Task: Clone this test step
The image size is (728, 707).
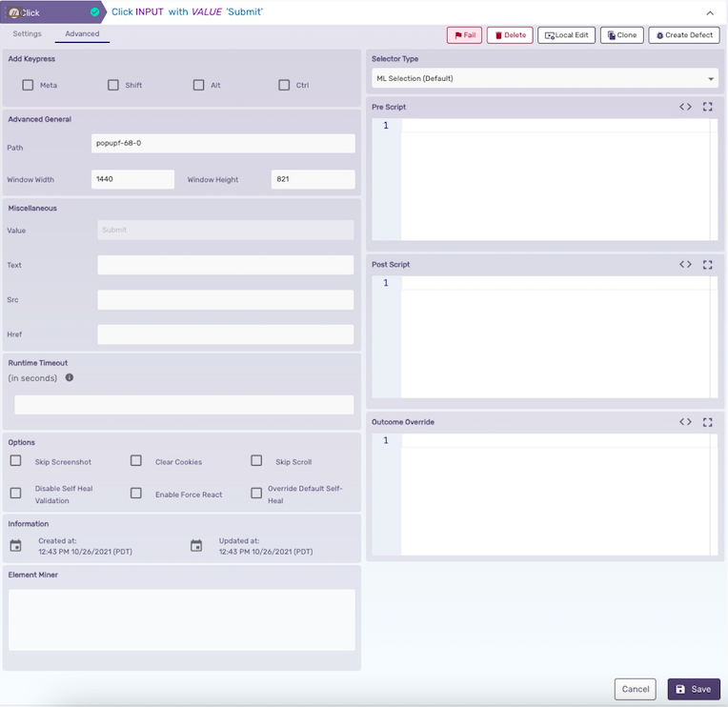Action: click(x=621, y=35)
